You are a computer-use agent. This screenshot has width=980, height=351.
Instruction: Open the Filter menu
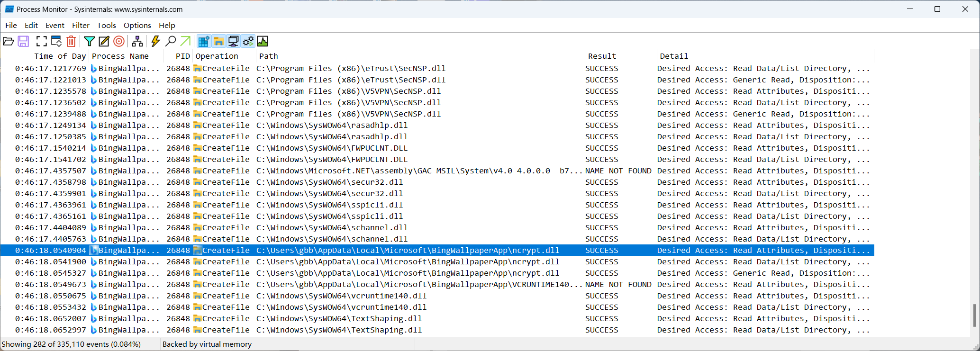click(x=81, y=25)
